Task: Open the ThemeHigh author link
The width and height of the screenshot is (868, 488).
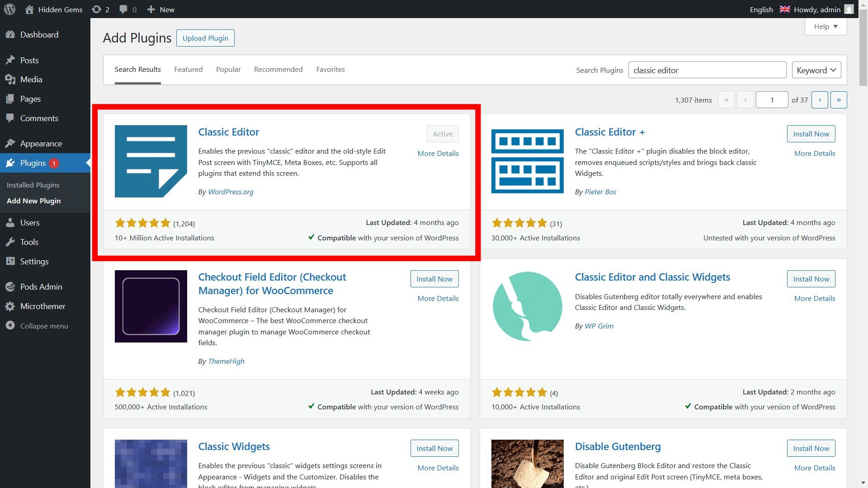Action: click(x=226, y=361)
